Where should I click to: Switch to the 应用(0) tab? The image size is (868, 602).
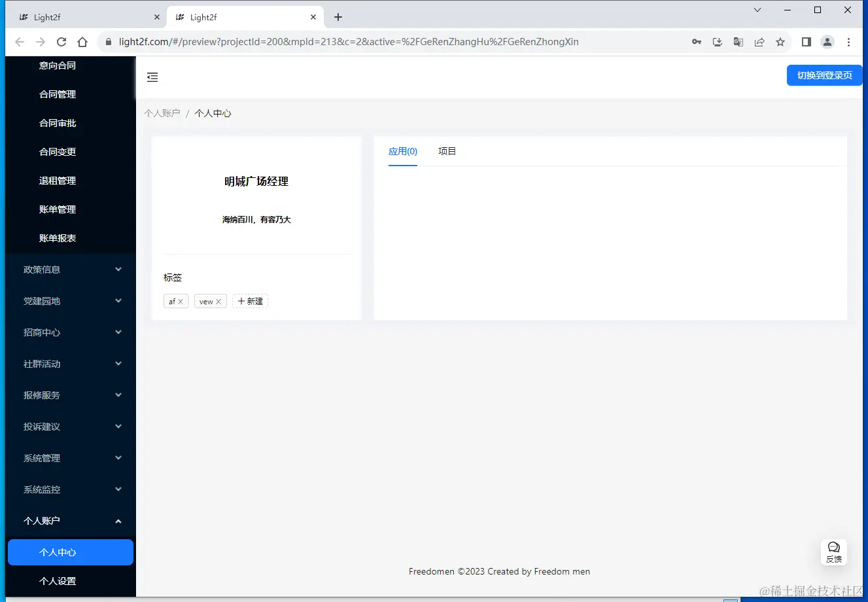coord(403,151)
